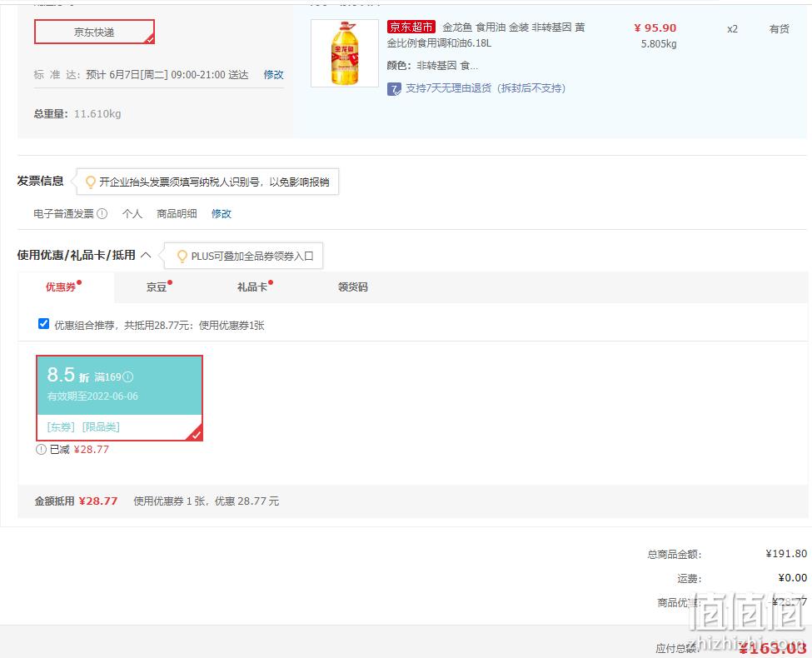Click lightbulb icon in PLUS coupon tip
Viewport: 812px width, 658px height.
[x=182, y=256]
